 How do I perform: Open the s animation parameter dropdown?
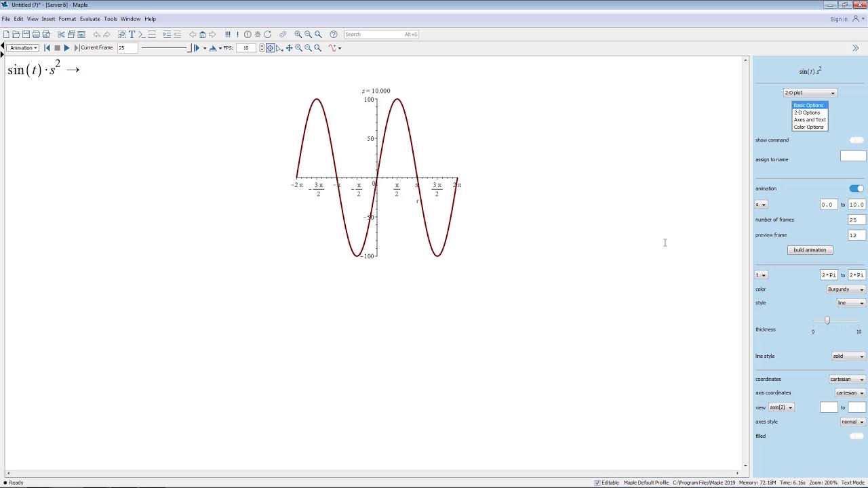coord(762,205)
